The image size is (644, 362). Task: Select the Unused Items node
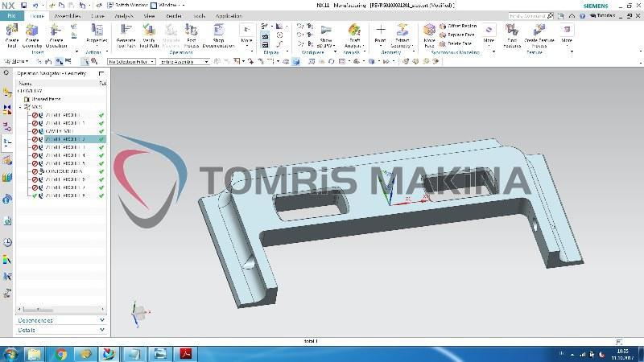click(46, 99)
